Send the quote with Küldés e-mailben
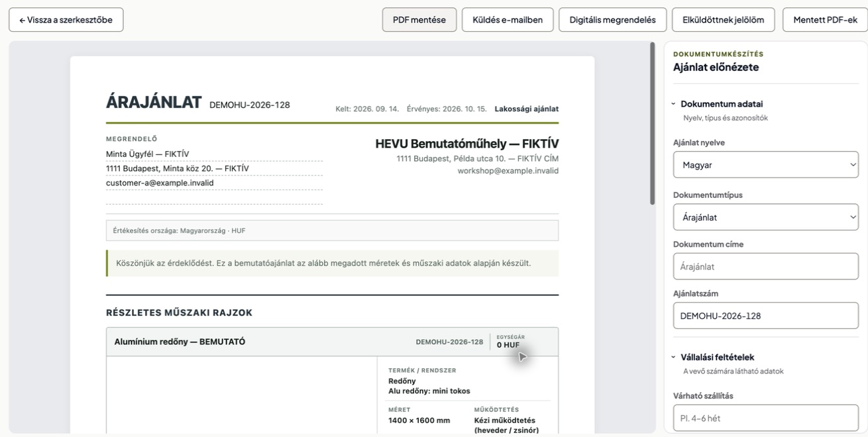The height and width of the screenshot is (437, 868). pos(508,20)
